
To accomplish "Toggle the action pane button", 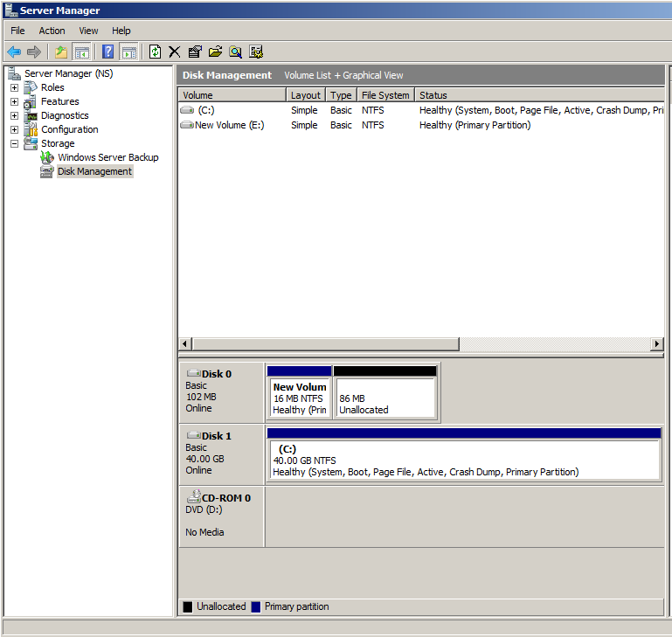I will pyautogui.click(x=129, y=52).
